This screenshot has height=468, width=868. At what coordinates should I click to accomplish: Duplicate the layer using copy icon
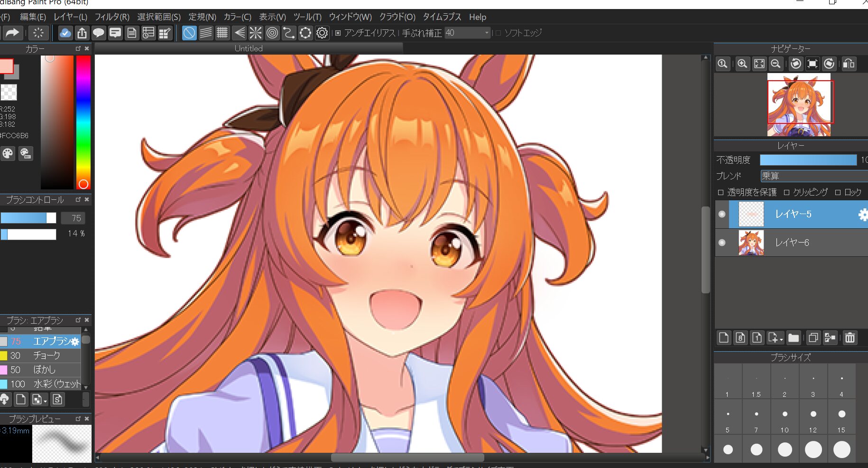(813, 337)
